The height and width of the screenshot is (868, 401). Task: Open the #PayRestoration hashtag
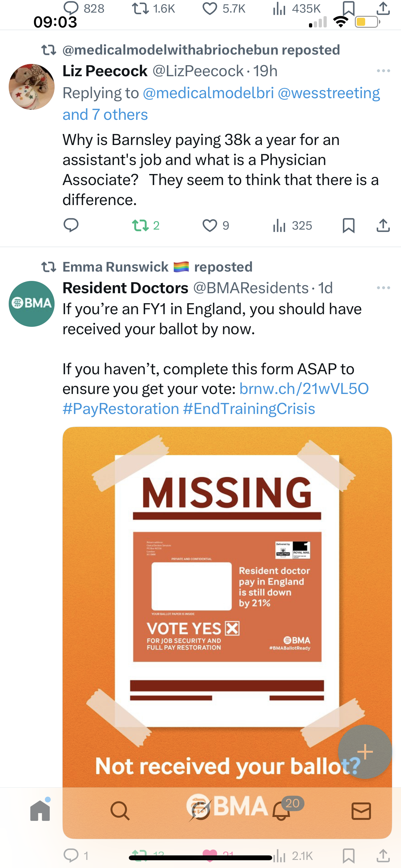[x=121, y=409]
